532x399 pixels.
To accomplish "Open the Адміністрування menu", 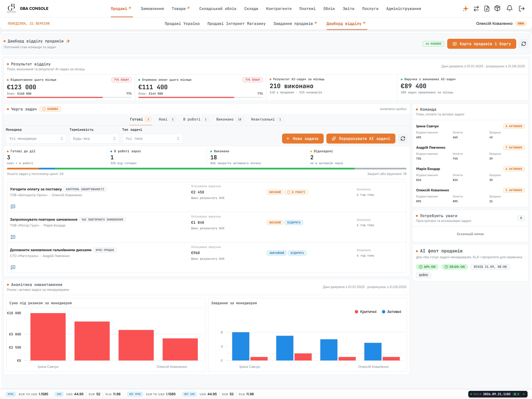I will [404, 9].
